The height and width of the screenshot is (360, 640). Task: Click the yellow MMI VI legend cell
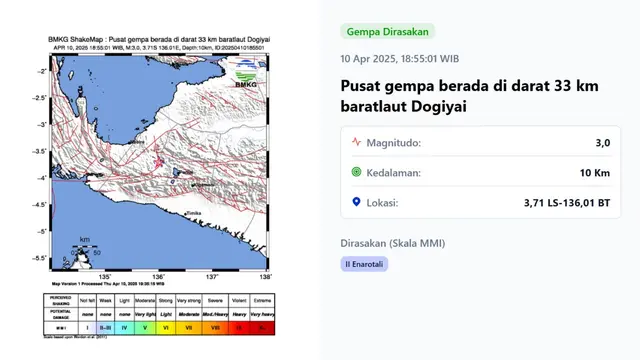coord(166,328)
